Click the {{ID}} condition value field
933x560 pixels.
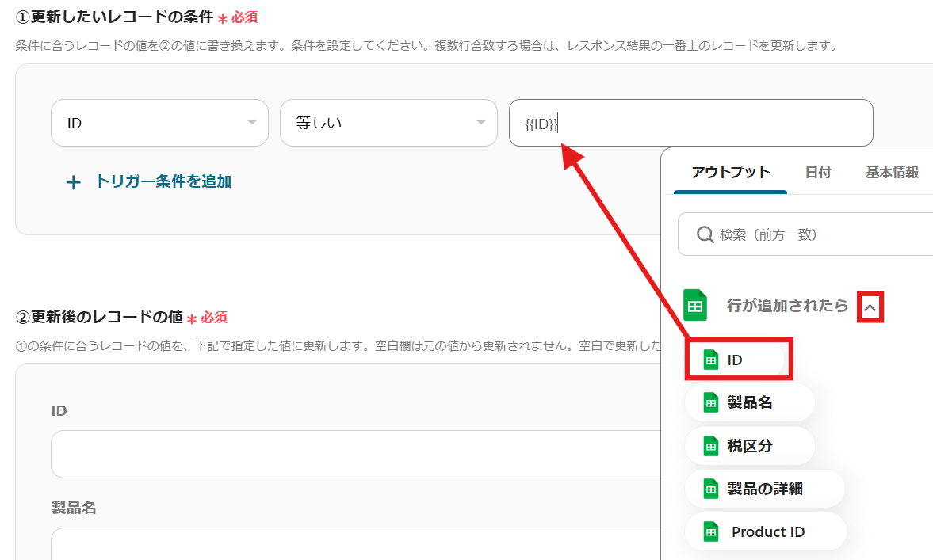point(690,123)
